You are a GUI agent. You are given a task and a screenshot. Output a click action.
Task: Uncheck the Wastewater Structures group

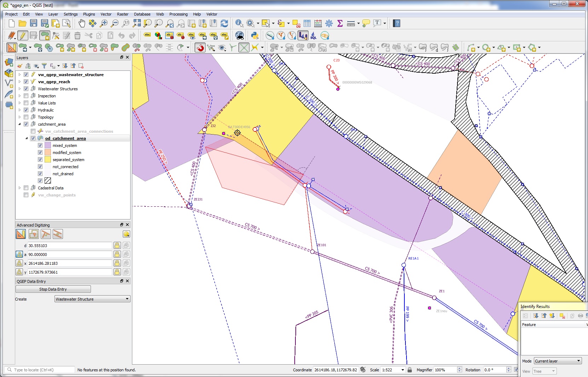tap(26, 89)
